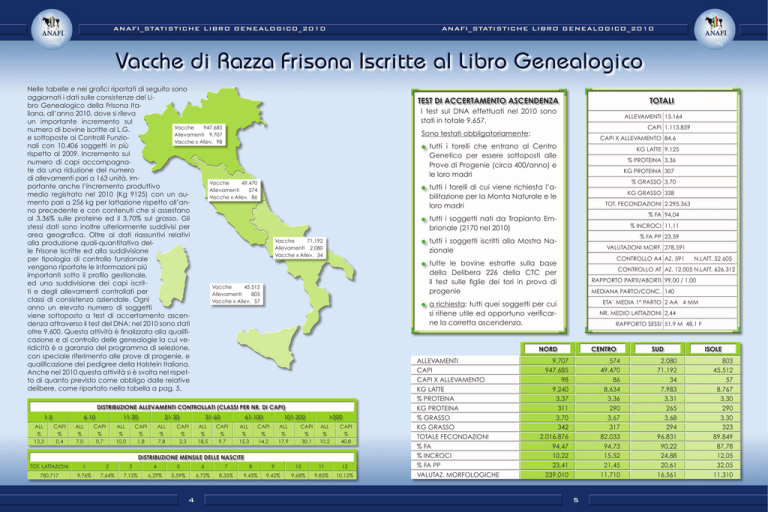This screenshot has height=512, width=768.
Task: Select the Sicily island shape on the map
Action: (269, 346)
